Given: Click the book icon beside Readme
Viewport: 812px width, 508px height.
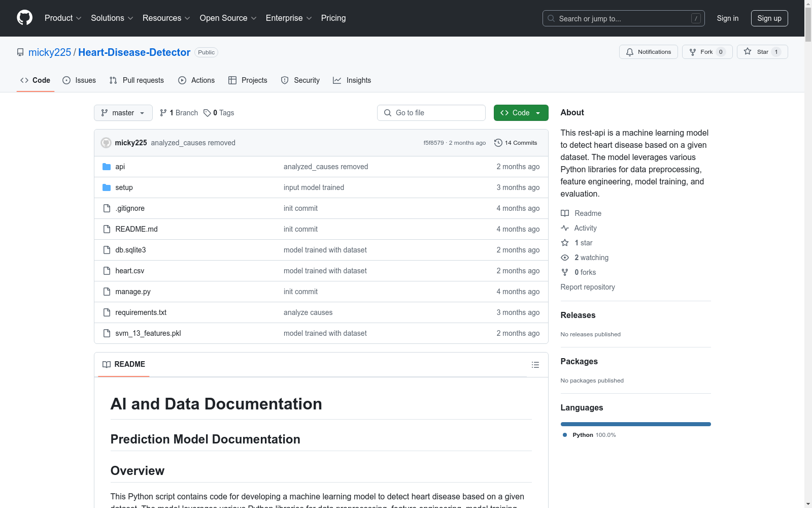Looking at the screenshot, I should (x=565, y=213).
